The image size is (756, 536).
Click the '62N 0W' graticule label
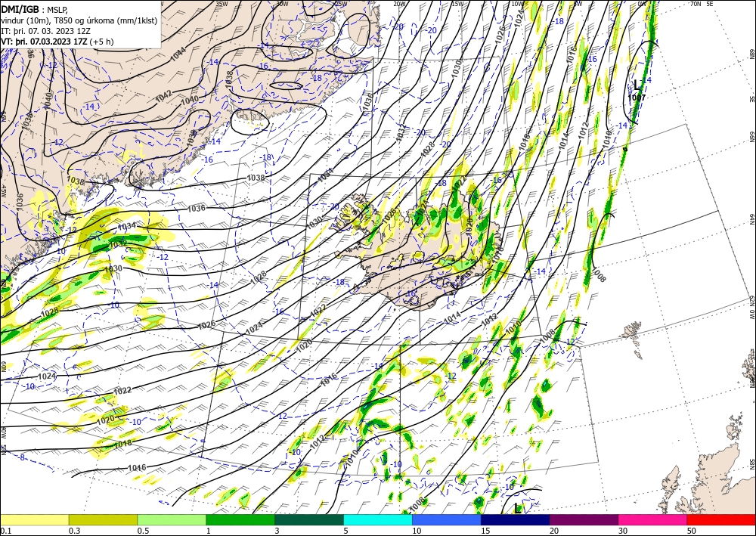click(751, 308)
